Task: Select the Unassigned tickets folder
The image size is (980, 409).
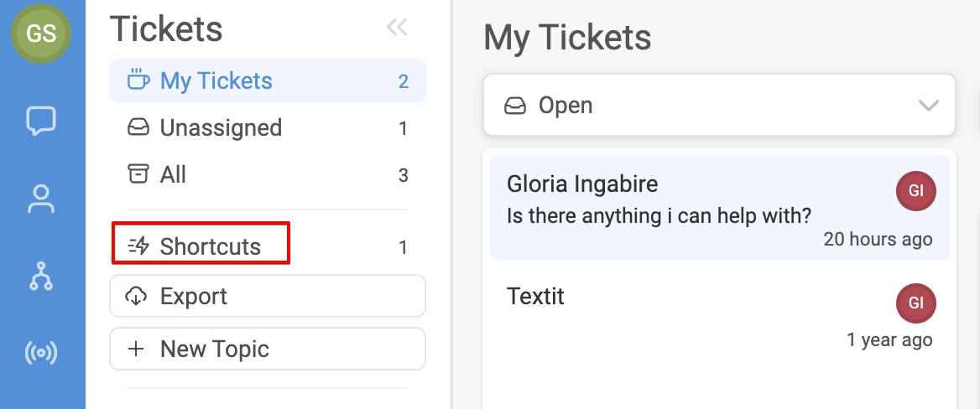Action: [268, 128]
